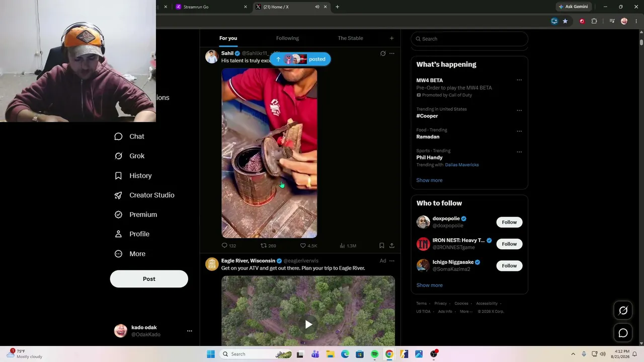Open Dallas Mavericks trend link
Viewport: 644px width, 362px height.
462,165
